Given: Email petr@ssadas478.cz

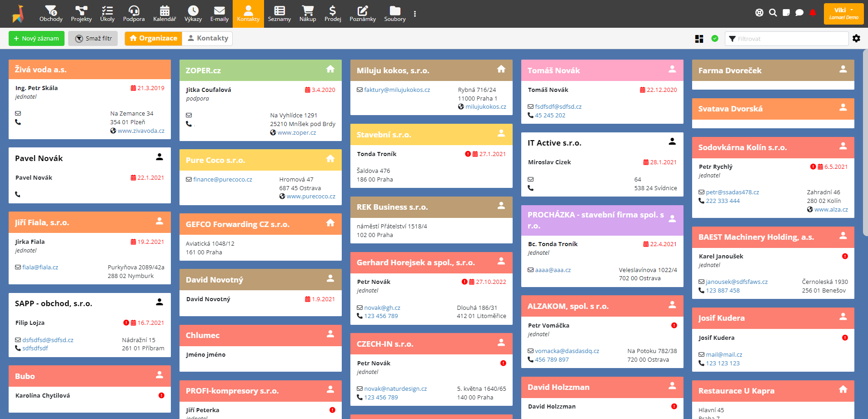Looking at the screenshot, I should click(732, 192).
